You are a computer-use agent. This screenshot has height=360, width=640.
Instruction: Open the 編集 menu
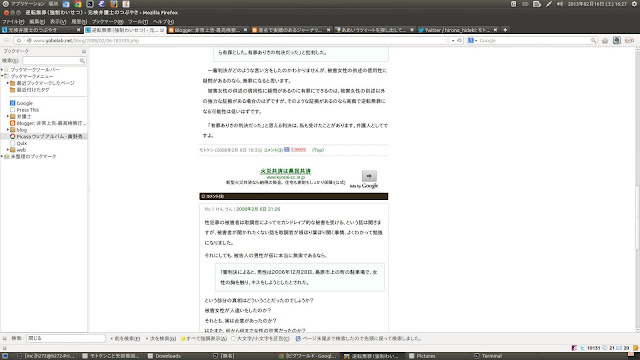pos(37,22)
